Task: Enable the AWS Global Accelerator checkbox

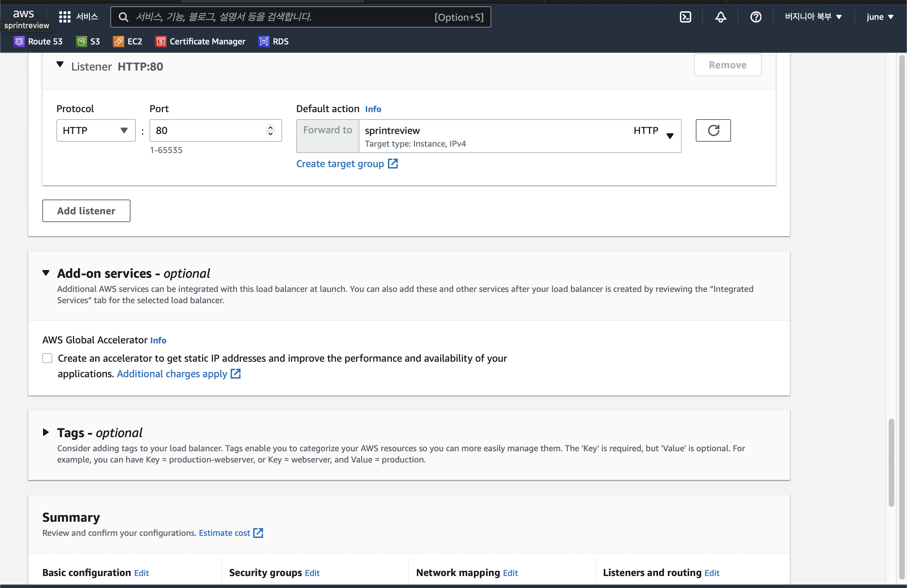Action: click(x=47, y=358)
